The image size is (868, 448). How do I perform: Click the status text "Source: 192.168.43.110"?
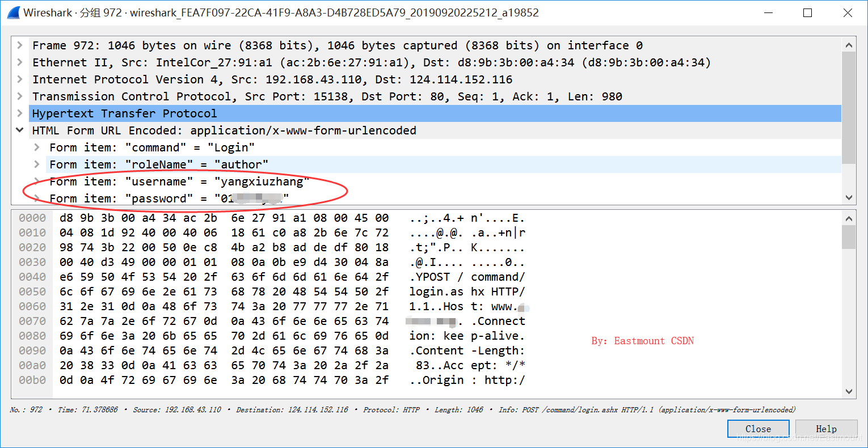pos(177,409)
